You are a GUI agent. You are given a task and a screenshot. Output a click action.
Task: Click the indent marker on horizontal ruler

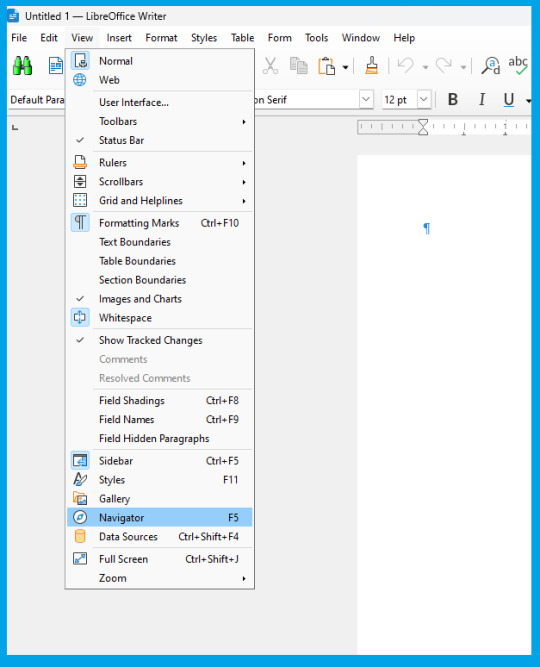click(423, 127)
